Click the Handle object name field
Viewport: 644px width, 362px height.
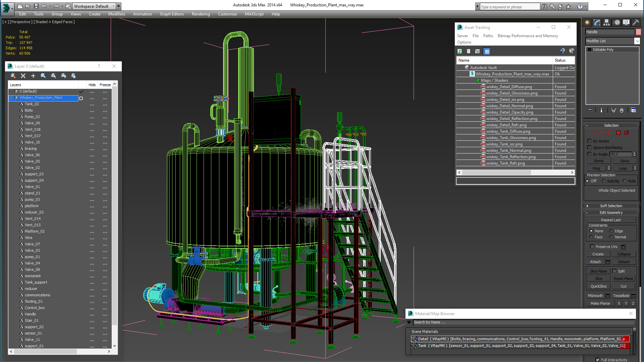610,32
